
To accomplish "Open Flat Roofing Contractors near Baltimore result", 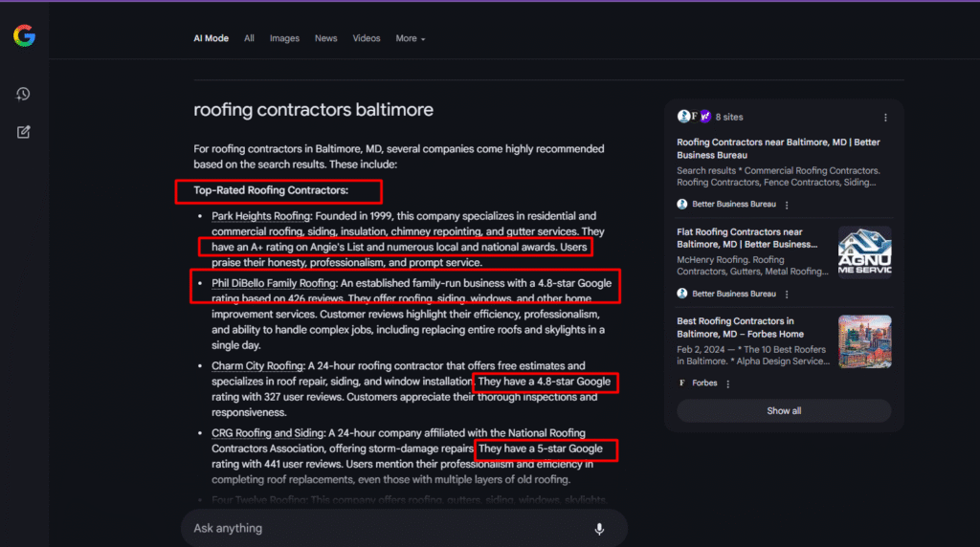I will [x=746, y=238].
